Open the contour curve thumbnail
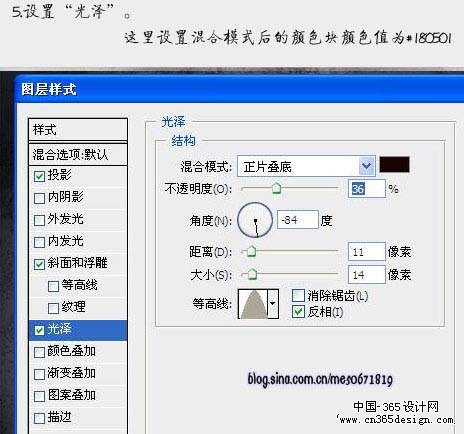Screen dimensions: 464x434 (x=253, y=304)
